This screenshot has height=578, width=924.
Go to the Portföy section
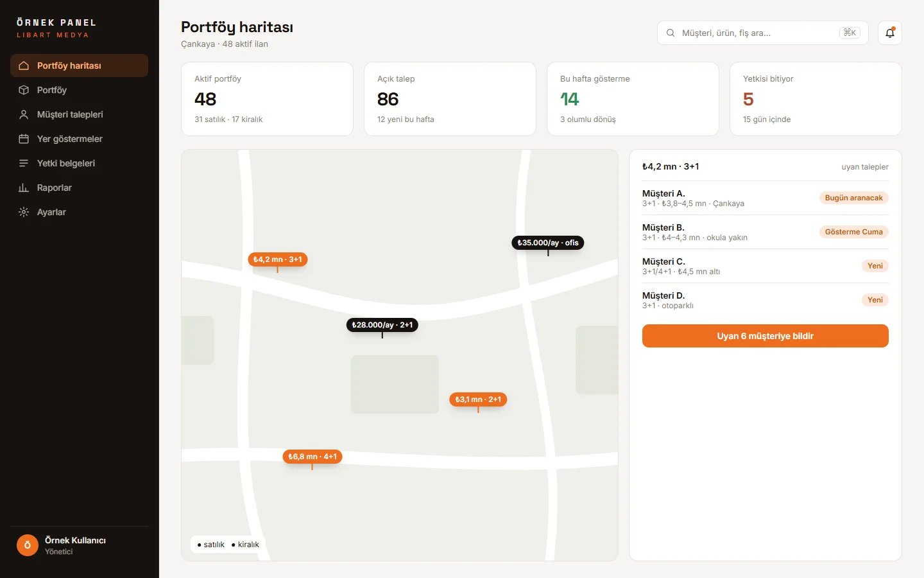pos(80,90)
